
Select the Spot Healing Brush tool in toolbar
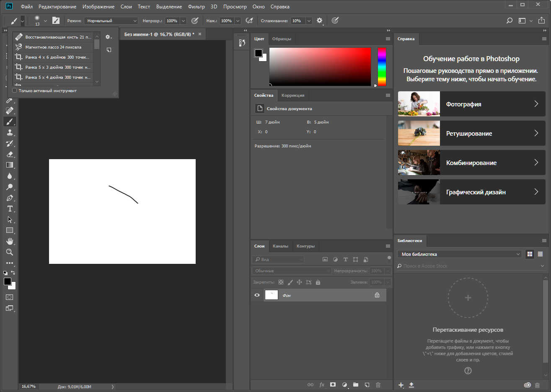[x=10, y=111]
